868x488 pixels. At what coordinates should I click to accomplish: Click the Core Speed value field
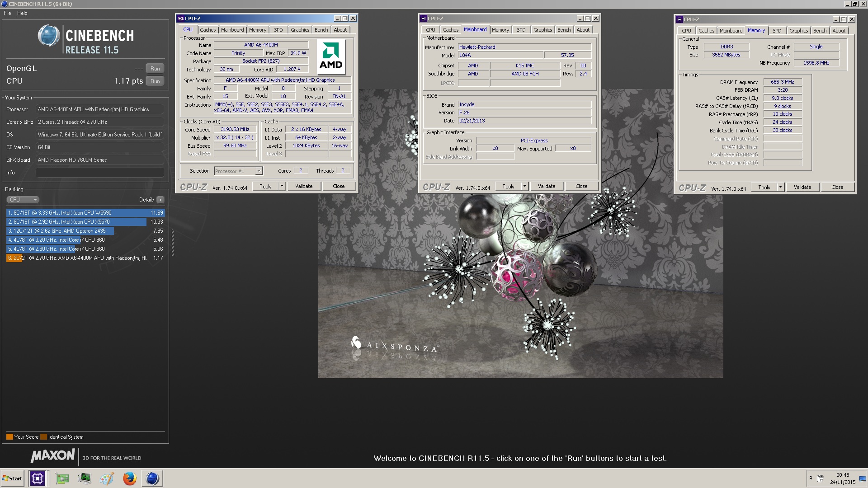click(235, 130)
